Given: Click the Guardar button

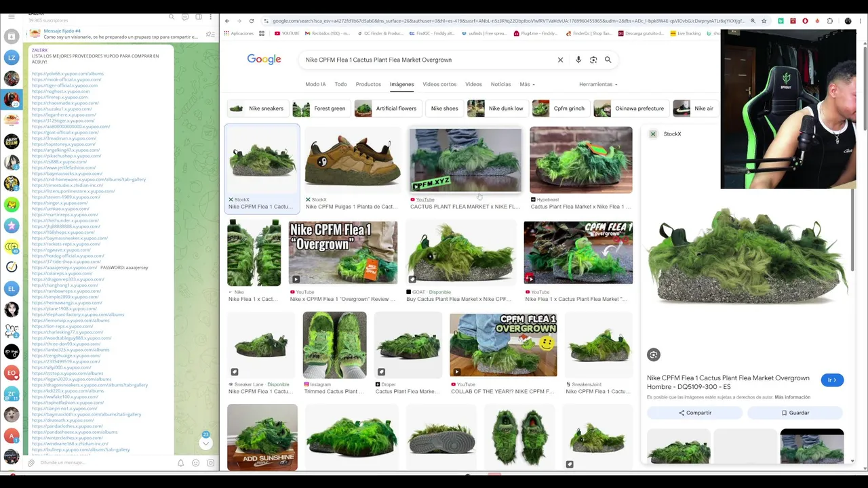Looking at the screenshot, I should point(795,413).
